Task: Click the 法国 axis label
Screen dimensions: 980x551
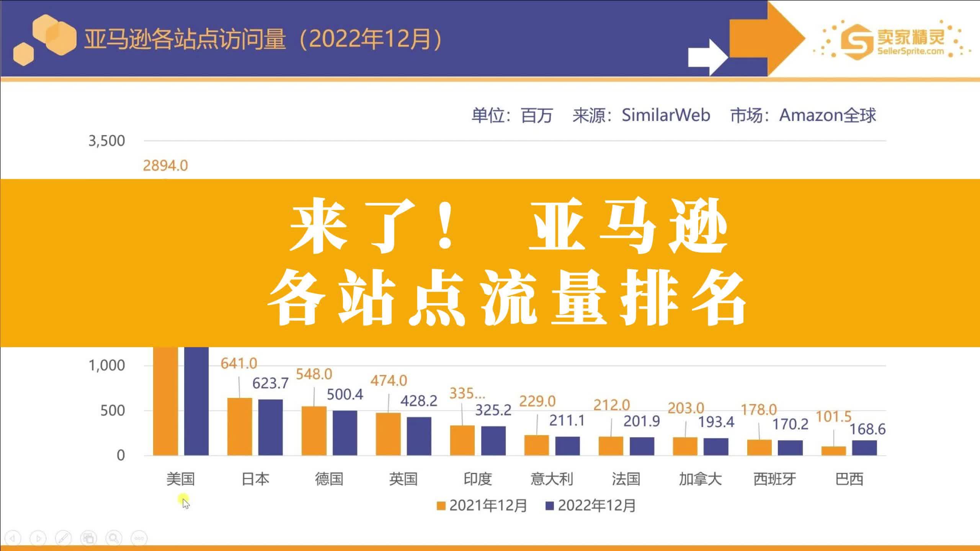Action: (x=626, y=479)
